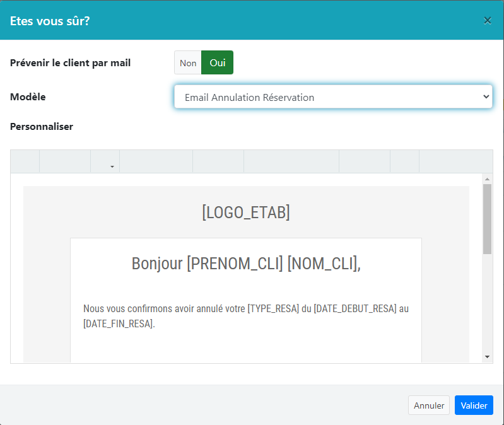Click the [DATE_FIN_RESA] placeholder text
504x425 pixels.
pyautogui.click(x=118, y=324)
